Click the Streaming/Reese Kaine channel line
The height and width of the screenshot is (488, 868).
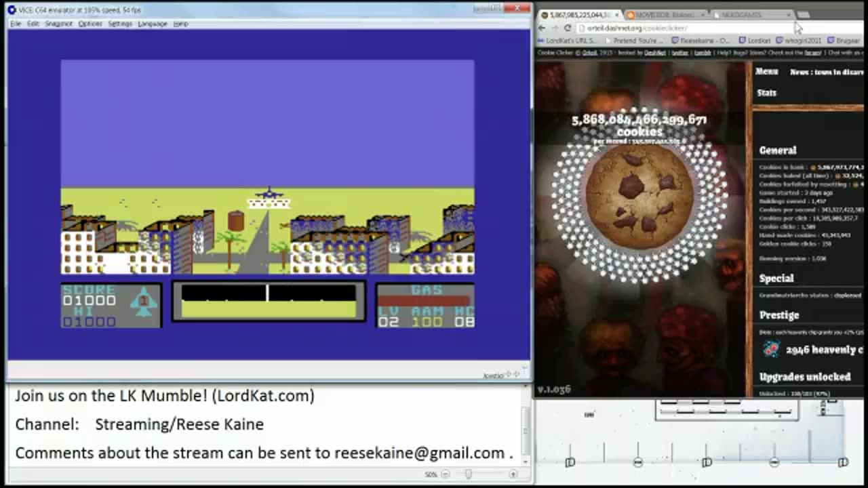pos(139,424)
